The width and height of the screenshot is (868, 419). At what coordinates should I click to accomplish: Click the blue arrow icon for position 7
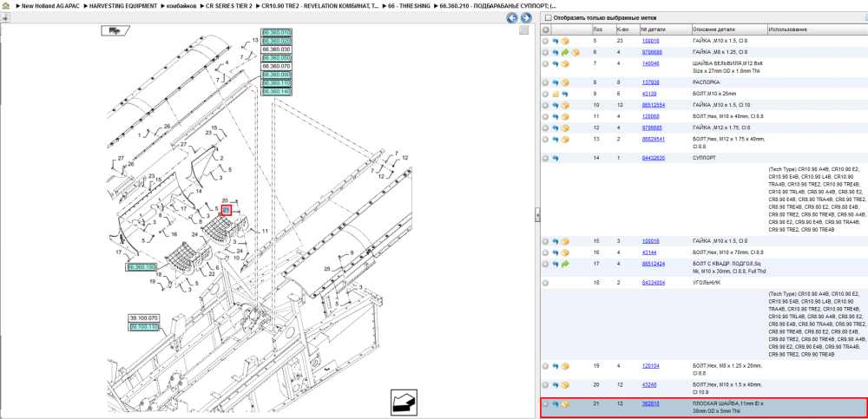click(x=556, y=63)
